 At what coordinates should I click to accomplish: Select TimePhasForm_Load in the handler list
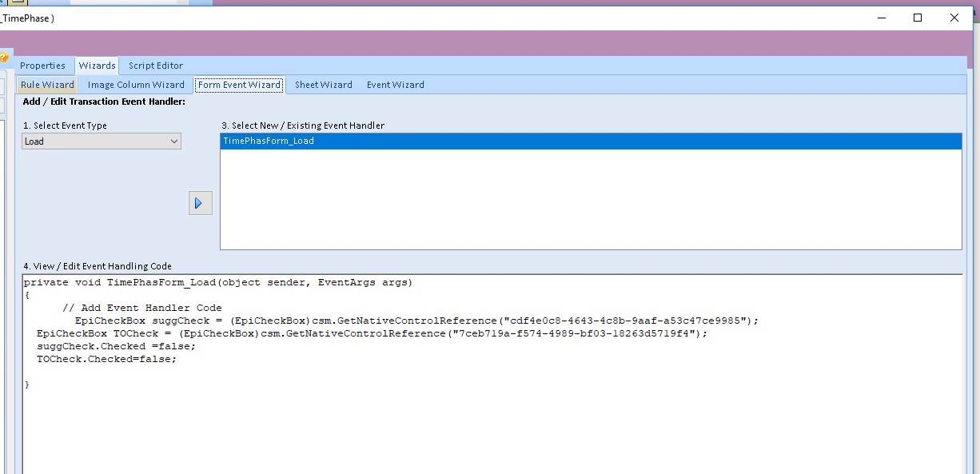pos(591,141)
